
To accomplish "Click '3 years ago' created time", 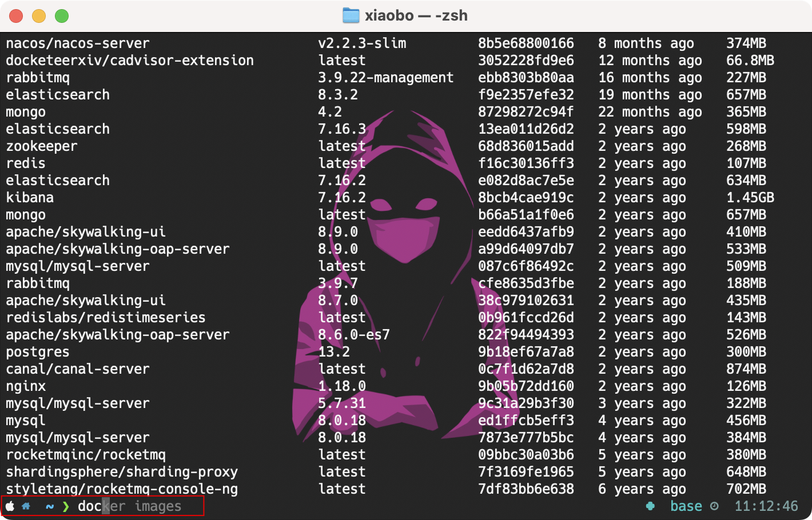I will [x=642, y=403].
